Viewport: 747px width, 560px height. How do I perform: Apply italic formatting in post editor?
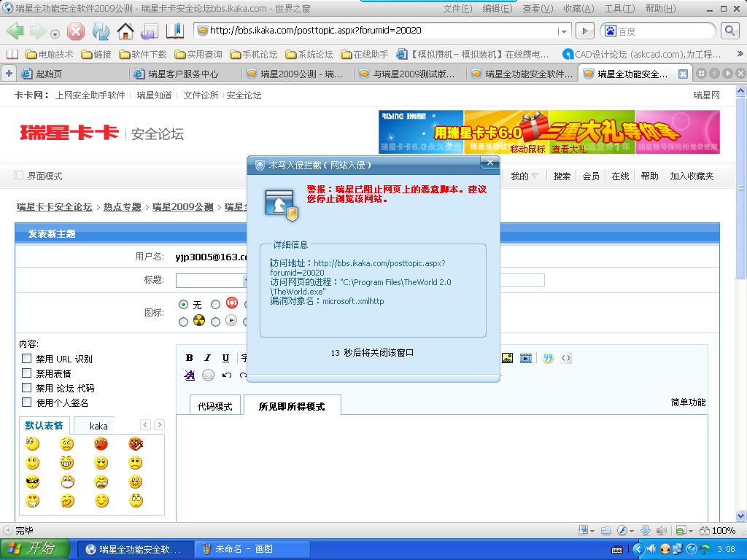pos(207,357)
